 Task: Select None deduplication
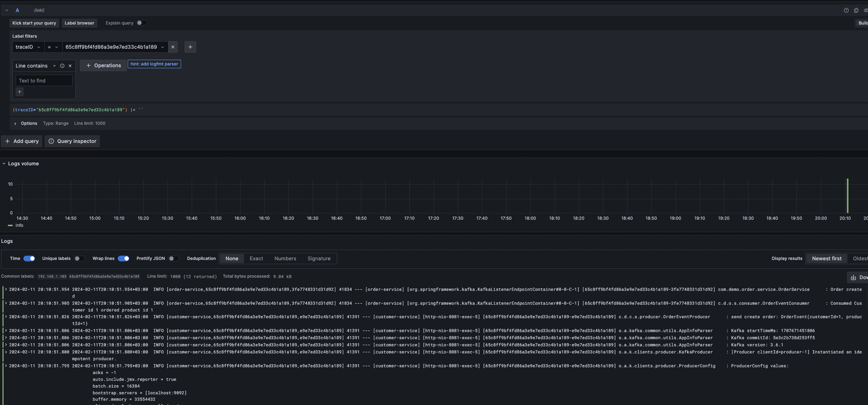[x=232, y=259]
